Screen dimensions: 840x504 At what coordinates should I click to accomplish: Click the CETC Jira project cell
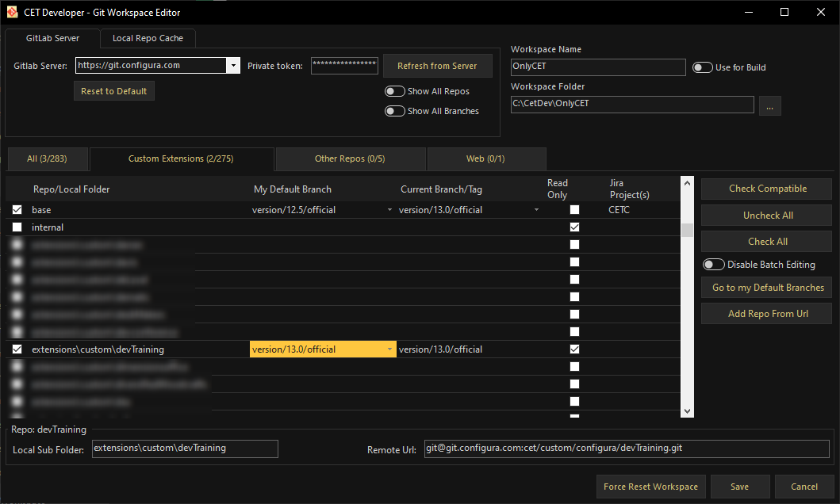[x=619, y=210]
